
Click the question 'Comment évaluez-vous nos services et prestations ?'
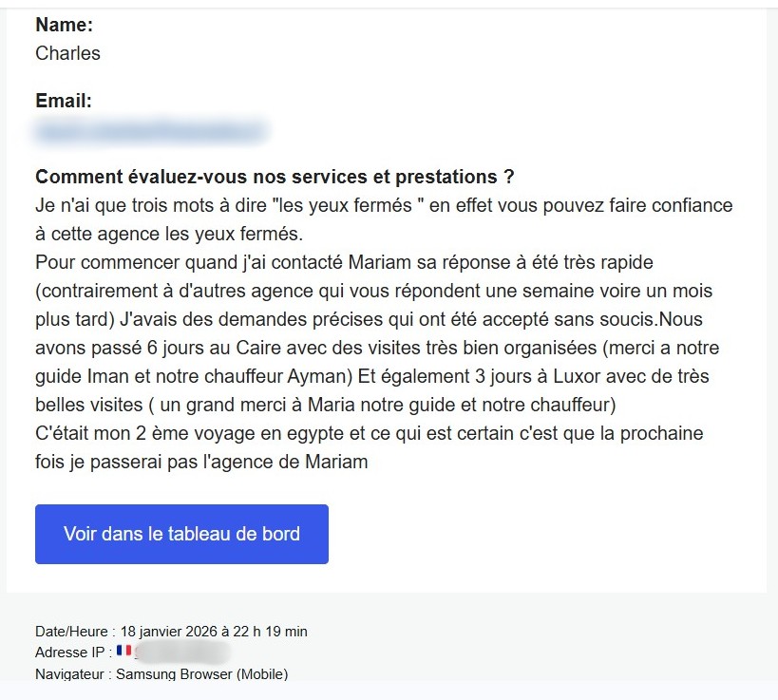pos(274,177)
